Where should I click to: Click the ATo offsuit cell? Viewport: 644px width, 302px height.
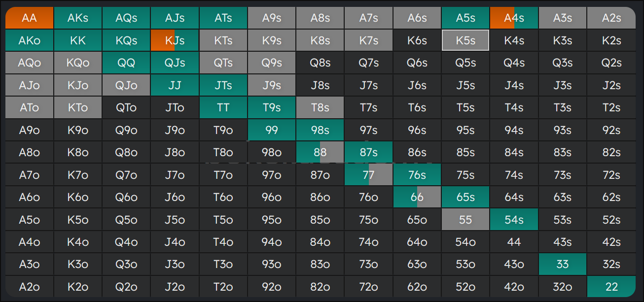[x=29, y=107]
